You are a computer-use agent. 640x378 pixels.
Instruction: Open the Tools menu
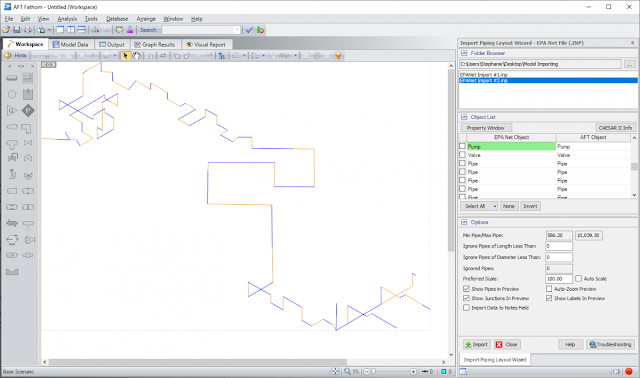pos(91,19)
